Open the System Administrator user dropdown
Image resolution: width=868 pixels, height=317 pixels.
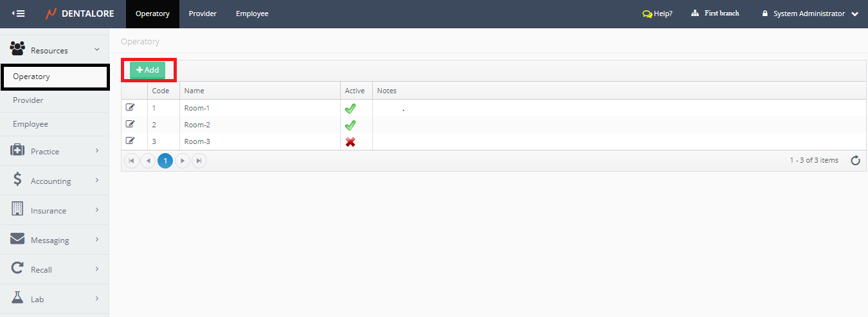[x=809, y=14]
